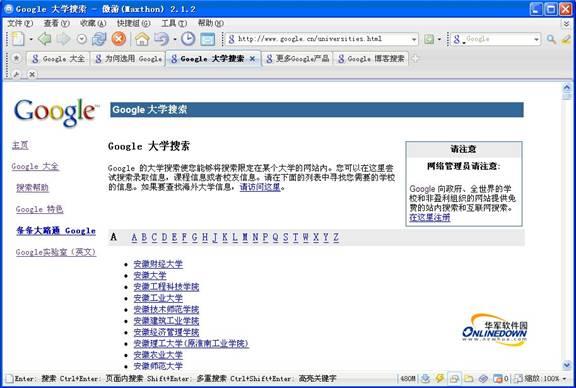Open the 收藏 menu
Screen dimensions: 576x388
pos(93,23)
